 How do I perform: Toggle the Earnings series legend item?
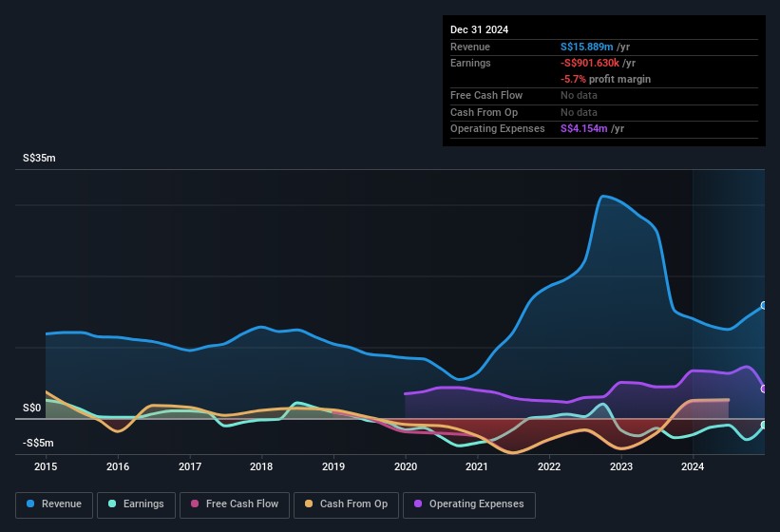point(135,504)
